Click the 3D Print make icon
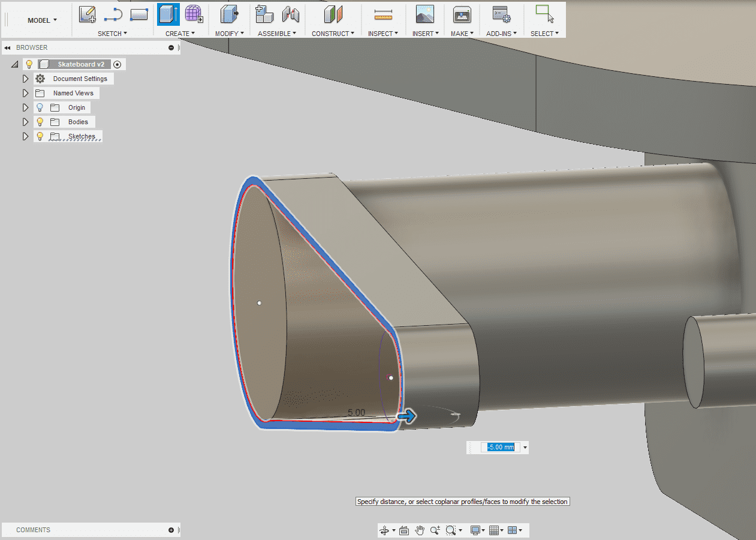756x540 pixels. coord(462,14)
